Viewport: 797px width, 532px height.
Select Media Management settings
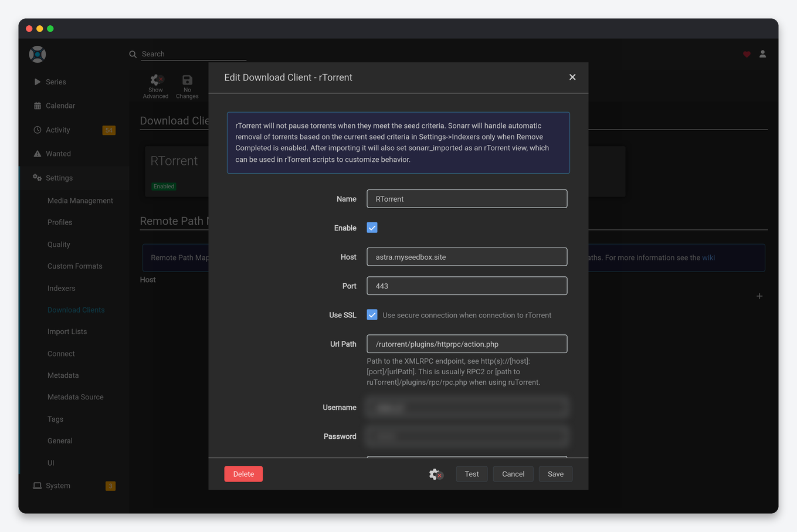80,201
